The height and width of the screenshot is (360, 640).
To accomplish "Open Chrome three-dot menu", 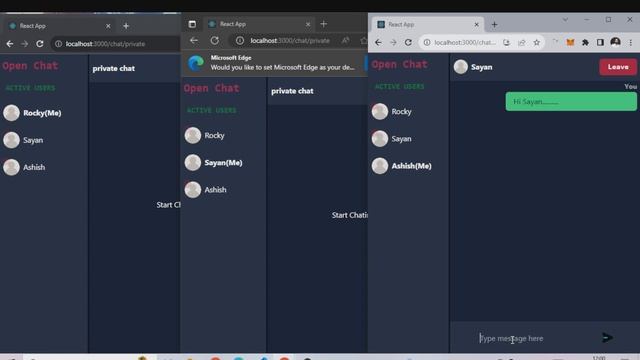I will 631,42.
